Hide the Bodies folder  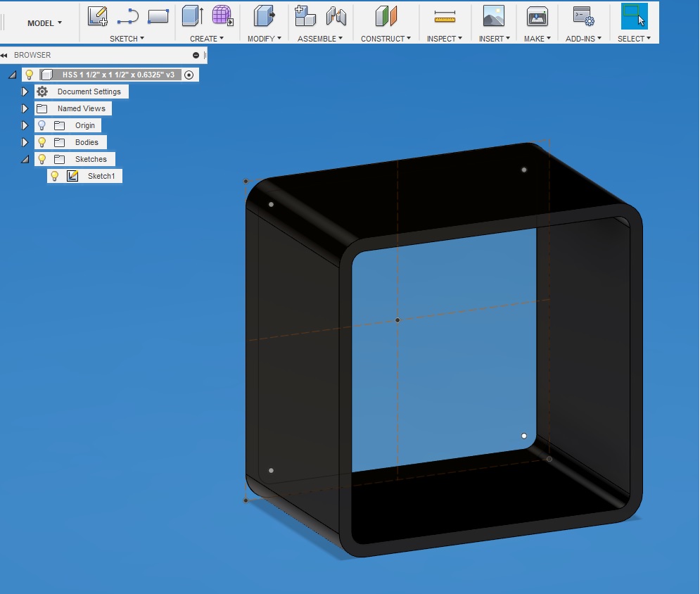tap(42, 141)
